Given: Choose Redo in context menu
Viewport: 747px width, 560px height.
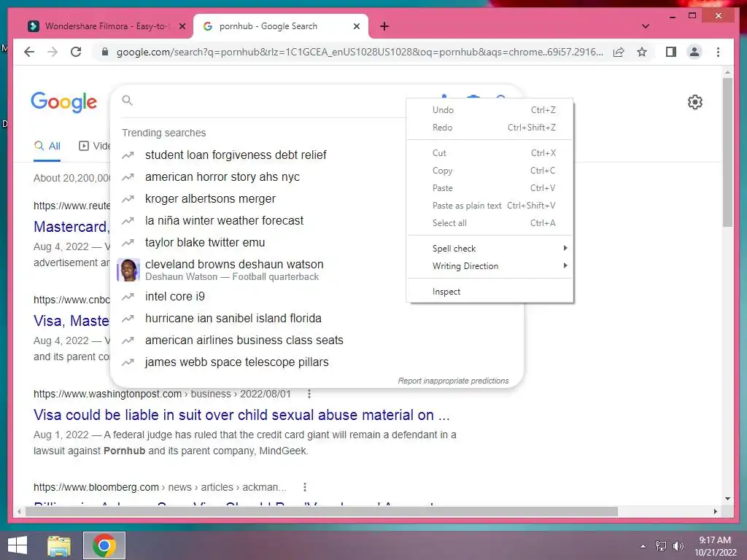Looking at the screenshot, I should click(489, 128).
